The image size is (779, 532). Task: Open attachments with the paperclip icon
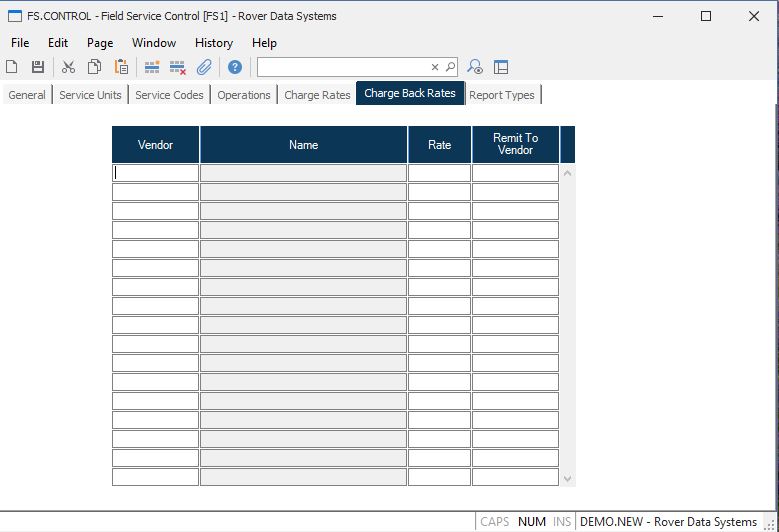coord(204,67)
